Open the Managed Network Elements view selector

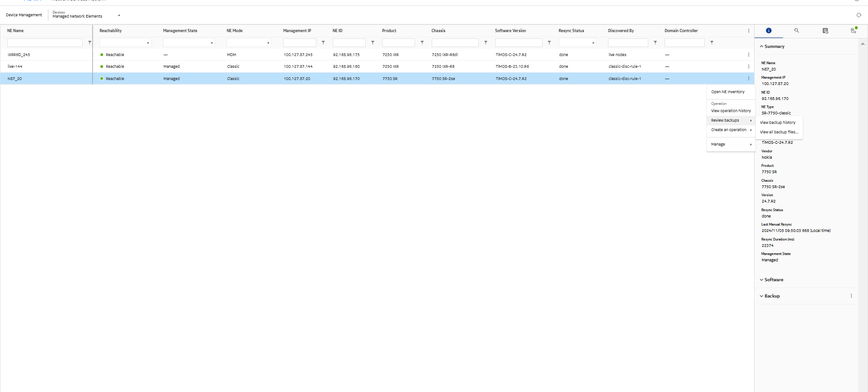click(x=119, y=15)
